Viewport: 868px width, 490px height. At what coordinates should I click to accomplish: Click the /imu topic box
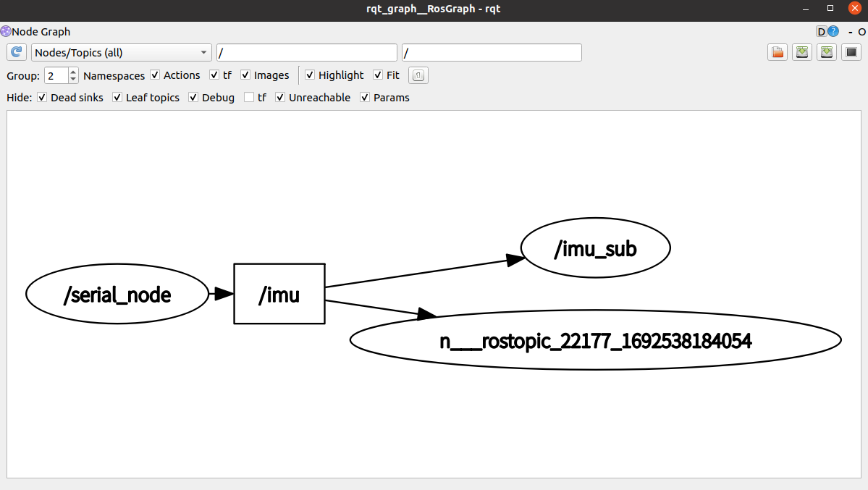tap(279, 294)
